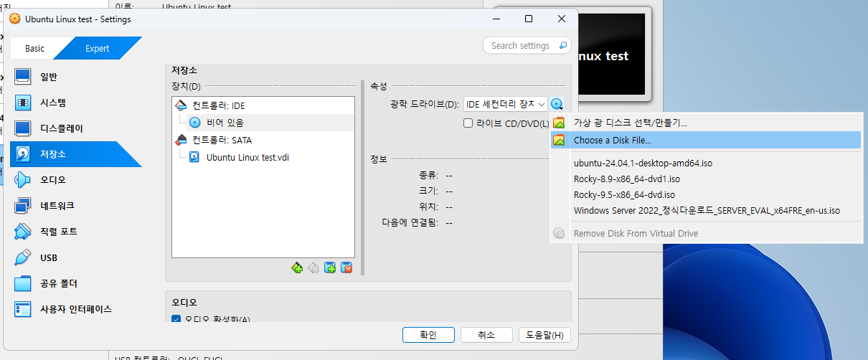Click the optical disk chooser icon
This screenshot has height=360, width=868.
pyautogui.click(x=557, y=105)
